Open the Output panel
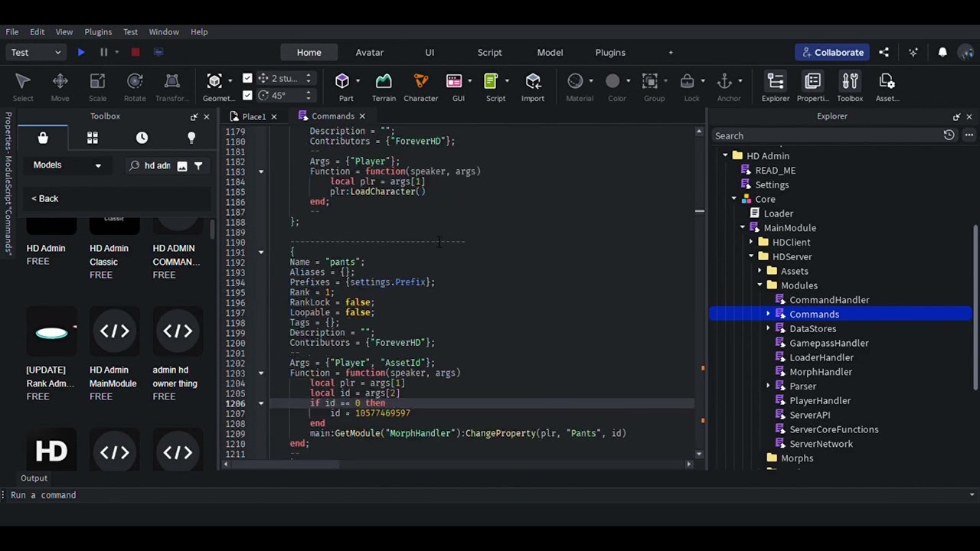This screenshot has height=551, width=980. (34, 478)
